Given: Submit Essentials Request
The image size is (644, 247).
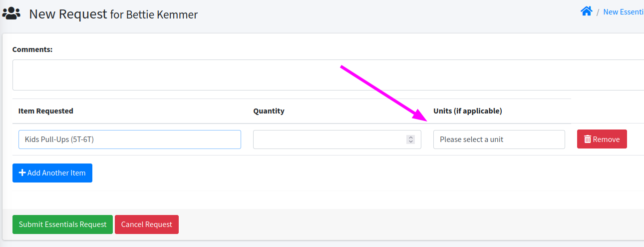Looking at the screenshot, I should (62, 224).
